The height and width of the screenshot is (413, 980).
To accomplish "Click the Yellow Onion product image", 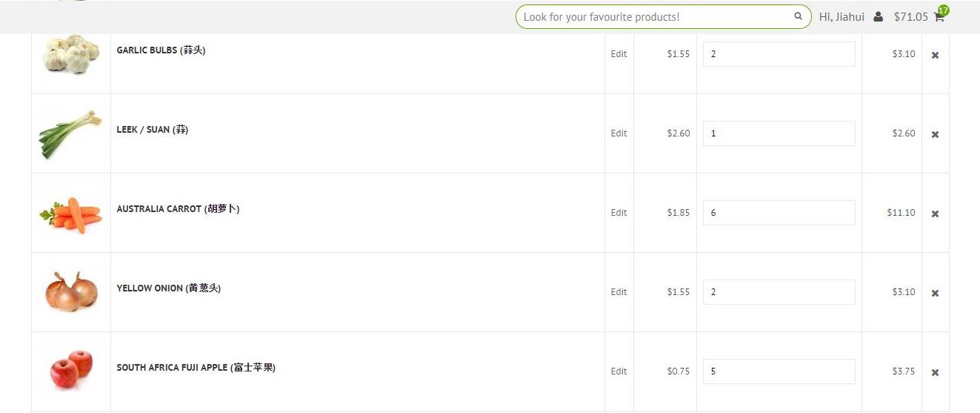I will click(x=70, y=291).
